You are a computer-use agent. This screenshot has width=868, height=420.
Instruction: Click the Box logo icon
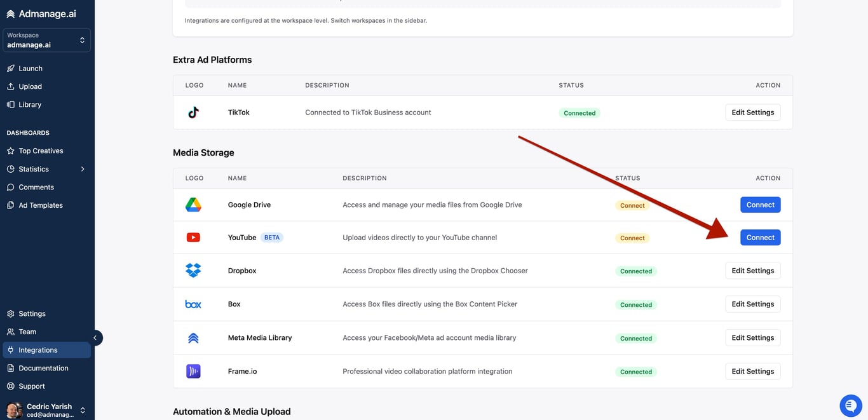[193, 304]
